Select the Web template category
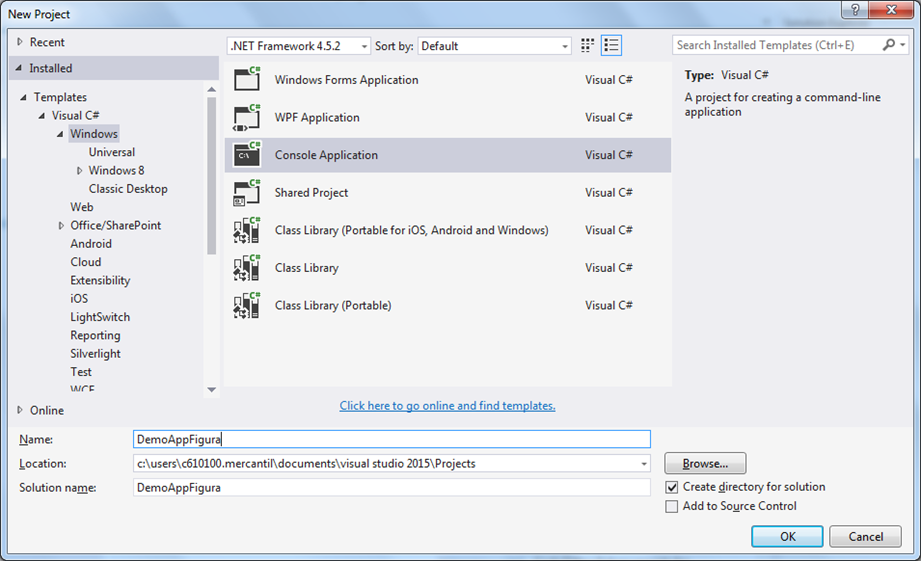Image resolution: width=921 pixels, height=561 pixels. [82, 207]
